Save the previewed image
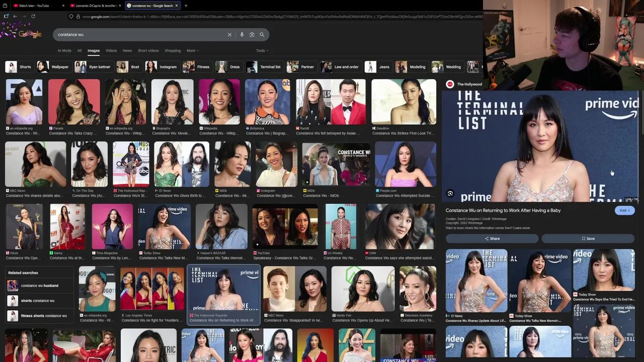Viewport: 644px width, 362px height. pos(588,239)
